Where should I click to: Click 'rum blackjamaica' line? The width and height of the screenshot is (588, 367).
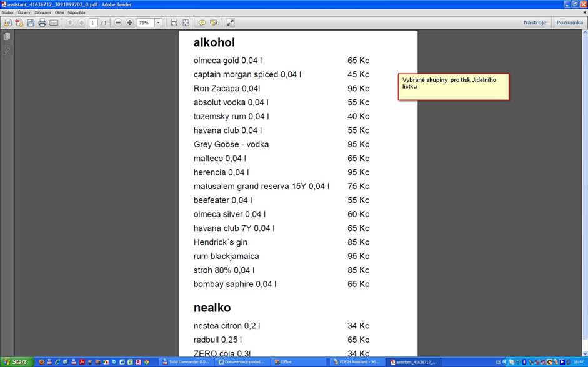(x=226, y=256)
